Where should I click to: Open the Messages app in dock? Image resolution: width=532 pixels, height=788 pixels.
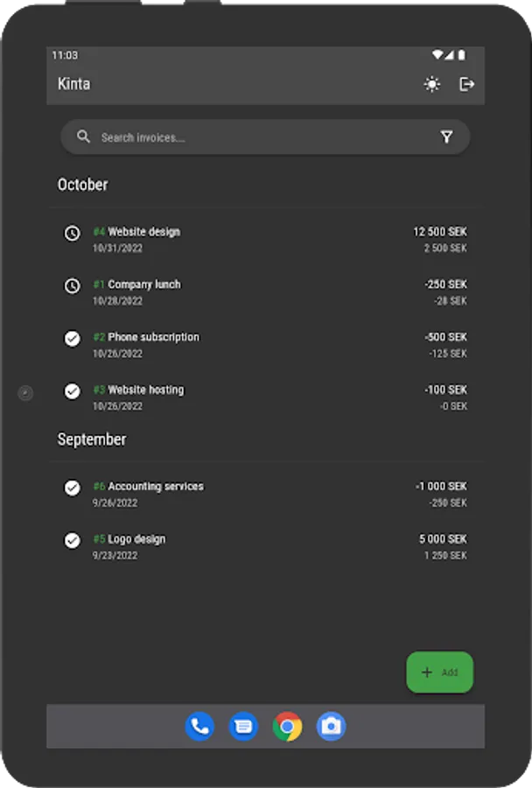pyautogui.click(x=243, y=726)
